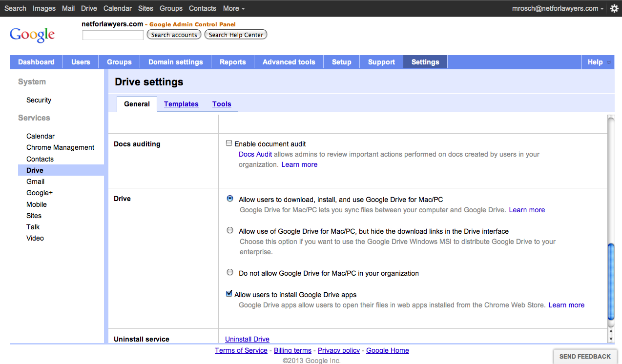Open the Support tab

pyautogui.click(x=381, y=62)
